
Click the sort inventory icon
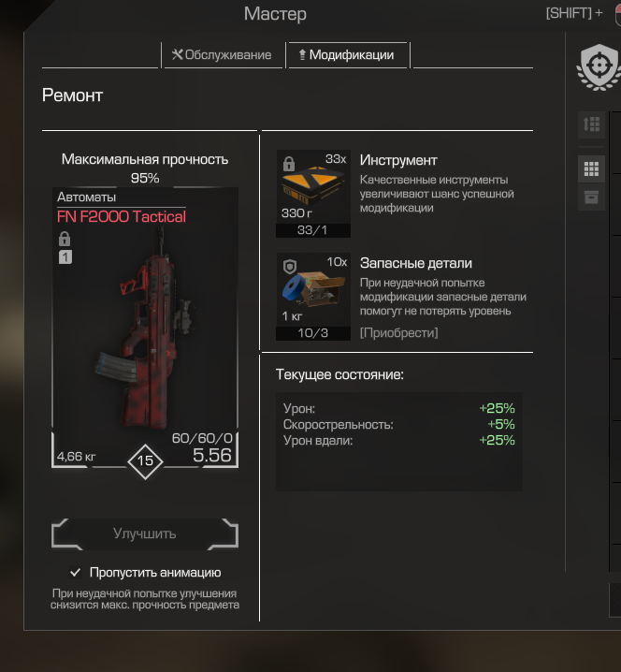tap(591, 124)
